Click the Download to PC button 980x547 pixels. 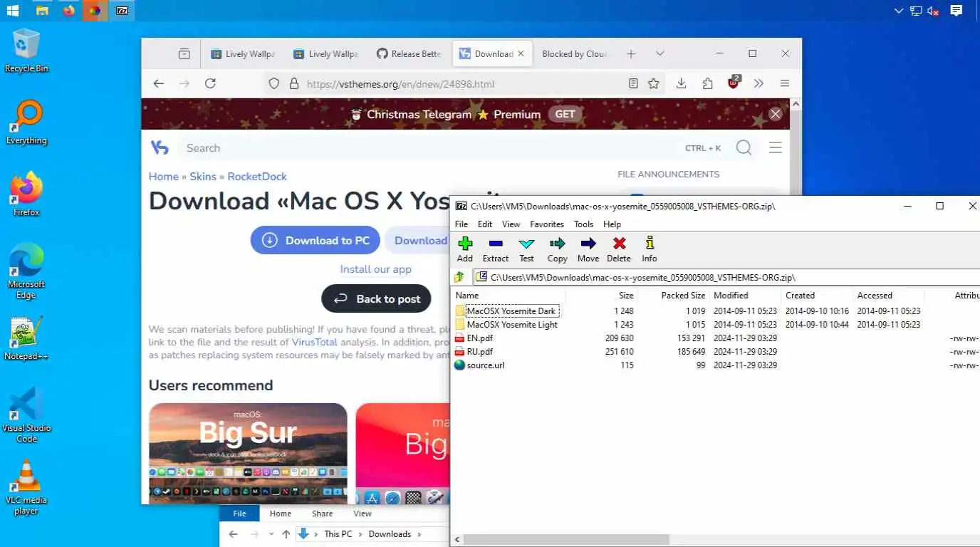(x=315, y=240)
